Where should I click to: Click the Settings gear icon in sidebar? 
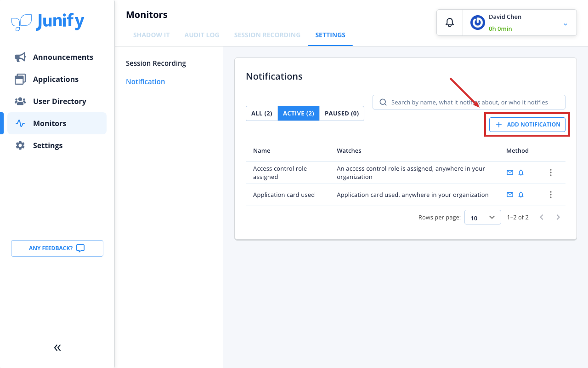(x=20, y=145)
